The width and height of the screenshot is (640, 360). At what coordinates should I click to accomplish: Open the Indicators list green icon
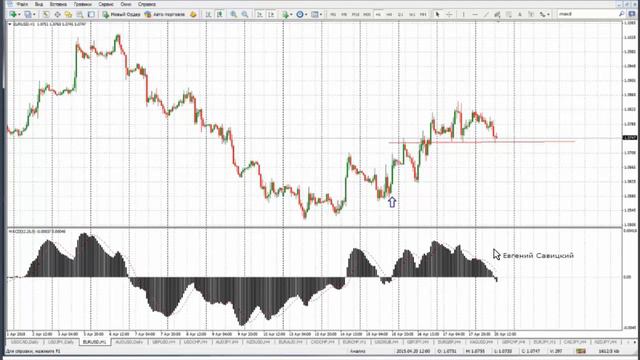click(x=285, y=14)
